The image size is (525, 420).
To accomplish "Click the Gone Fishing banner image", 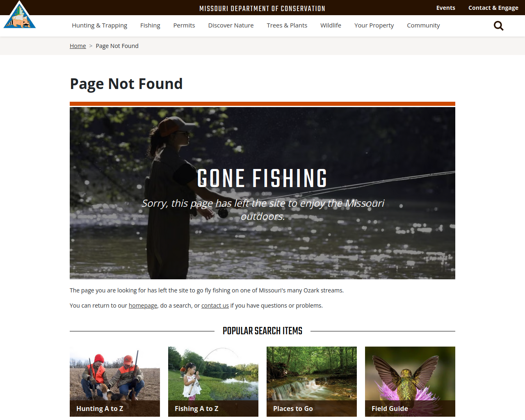I will pos(262,193).
